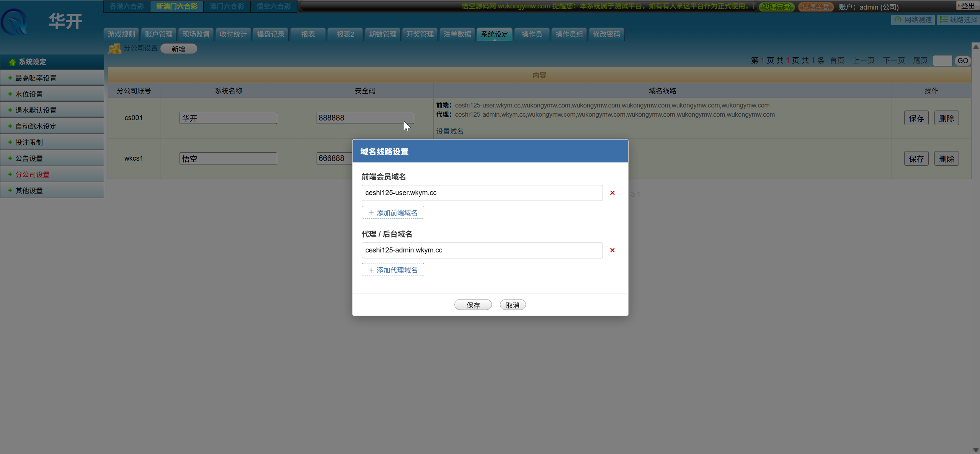Select 其他设置 in the sidebar
This screenshot has height=454, width=980.
pyautogui.click(x=52, y=190)
